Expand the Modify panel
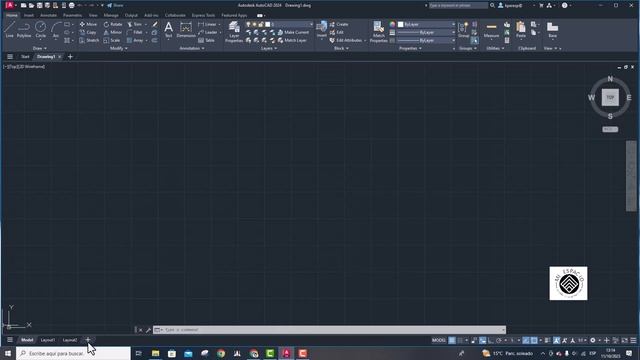Screen dimensions: 640x360 tap(119, 48)
